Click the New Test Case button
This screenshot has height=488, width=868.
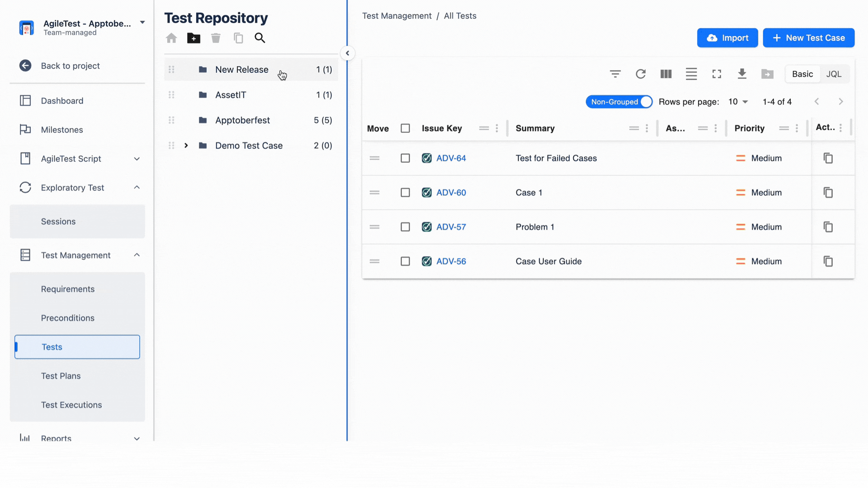808,38
